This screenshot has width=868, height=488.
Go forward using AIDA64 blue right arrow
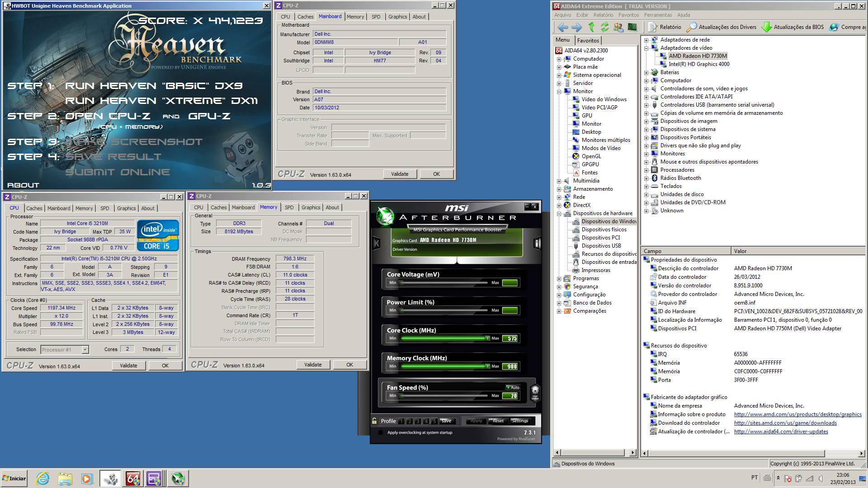[x=576, y=27]
